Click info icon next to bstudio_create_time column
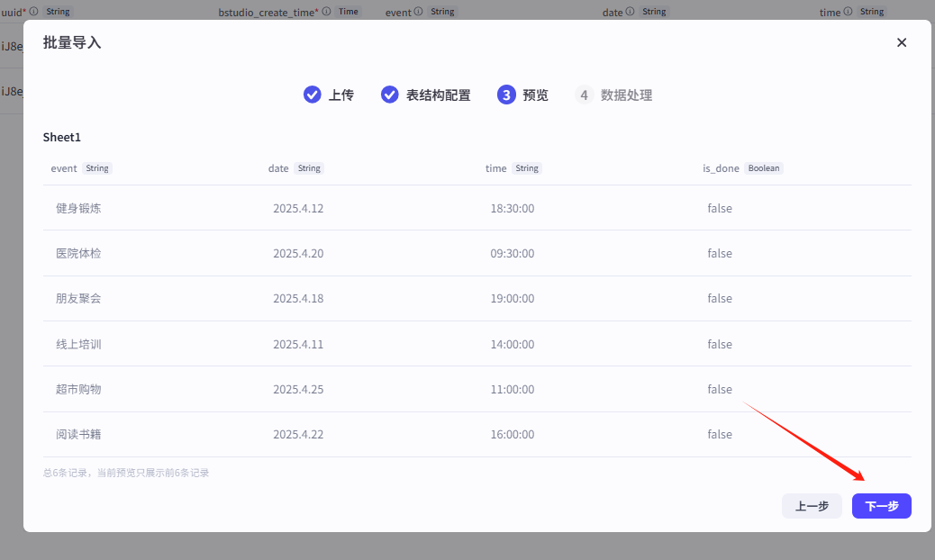935x560 pixels. tap(326, 12)
